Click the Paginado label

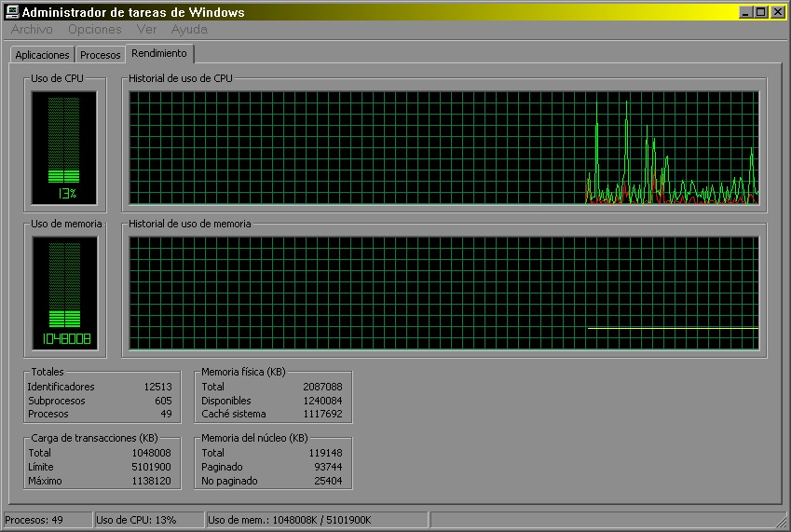point(222,467)
